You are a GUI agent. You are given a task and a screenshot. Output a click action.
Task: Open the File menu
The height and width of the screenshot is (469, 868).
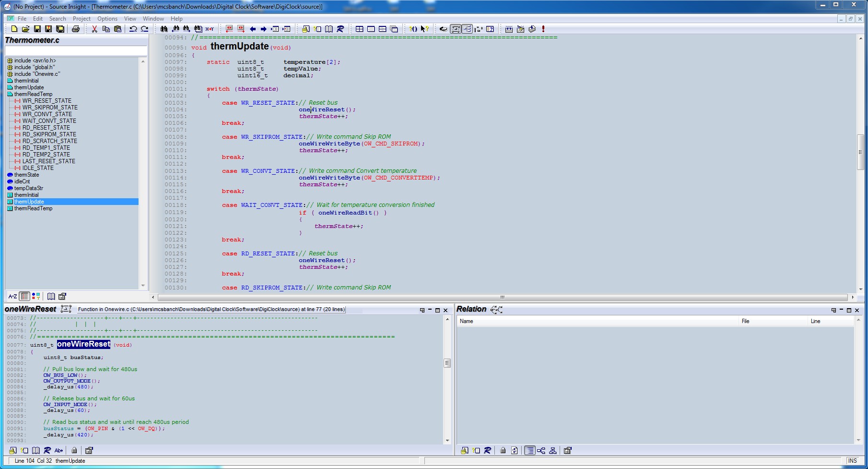22,19
